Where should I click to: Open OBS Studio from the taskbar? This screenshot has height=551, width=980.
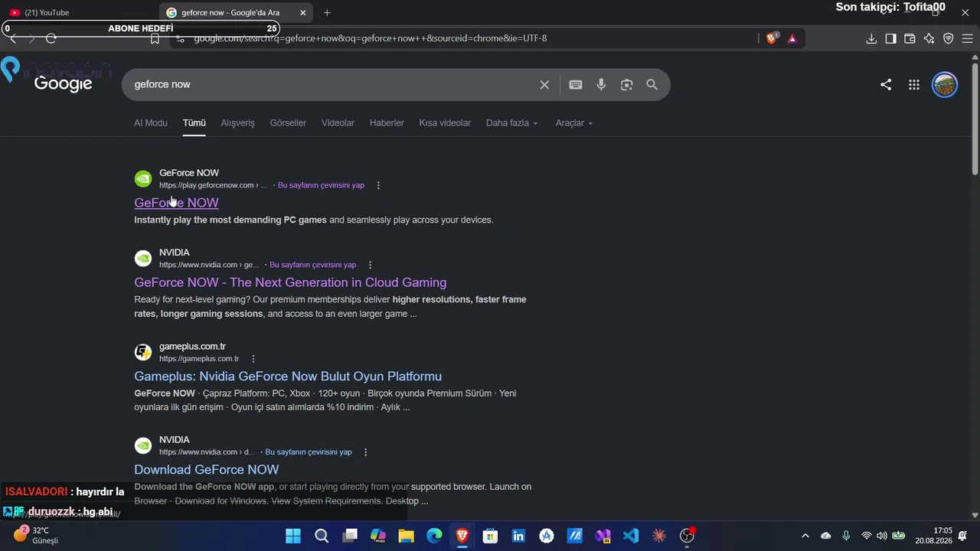[688, 536]
